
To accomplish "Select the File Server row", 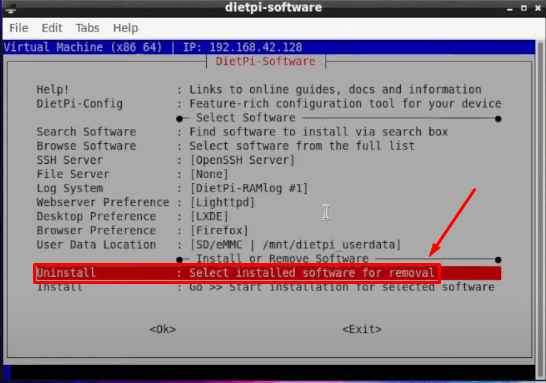I will tap(269, 174).
